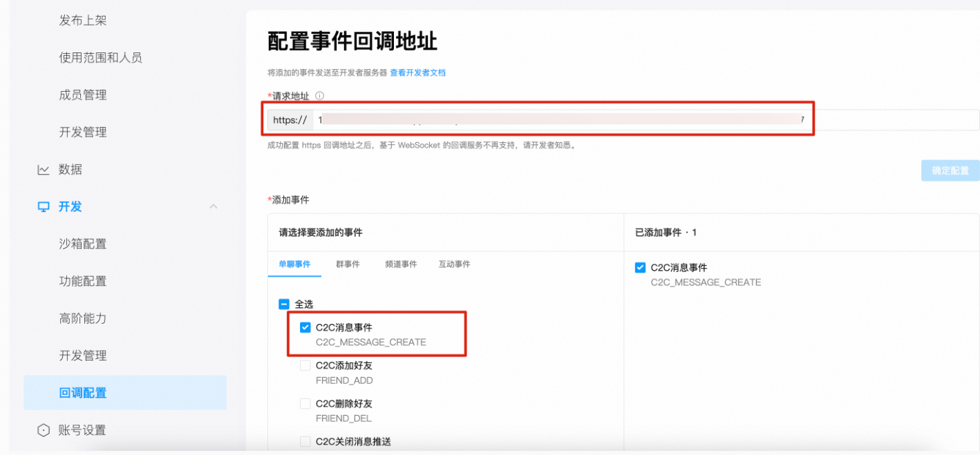Switch to the 互动事件 tab
Image resolution: width=980 pixels, height=455 pixels.
pyautogui.click(x=454, y=264)
